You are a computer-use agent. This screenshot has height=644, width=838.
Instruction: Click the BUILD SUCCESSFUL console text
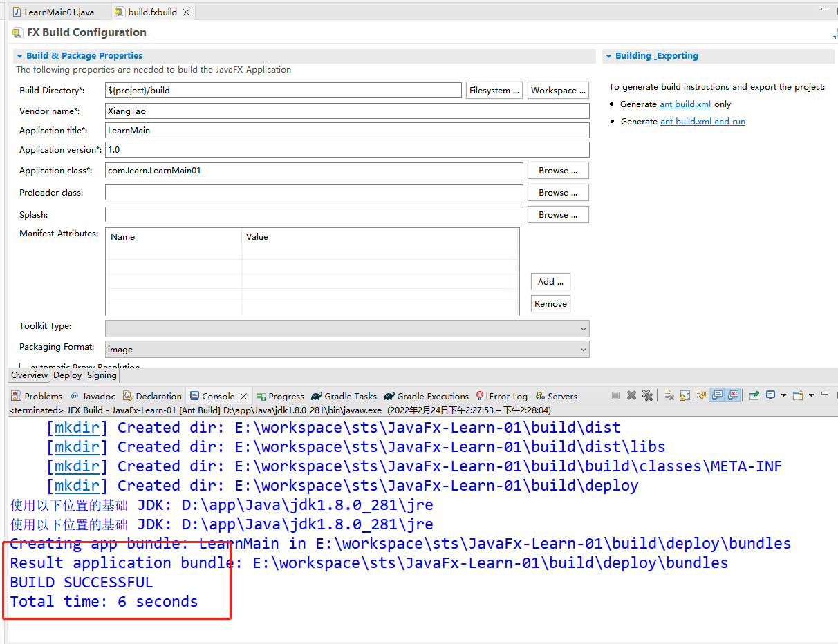[82, 583]
